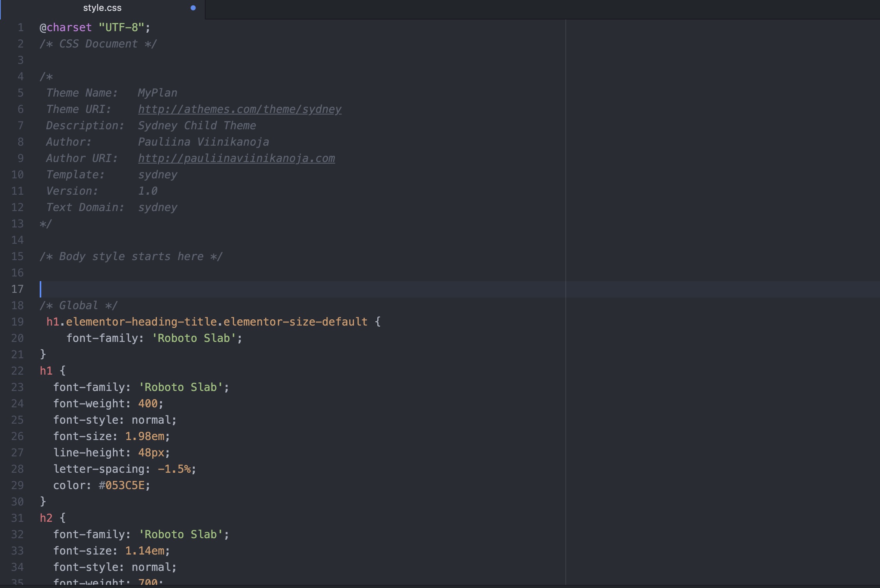
Task: Click line number 22 in gutter
Action: tap(18, 371)
